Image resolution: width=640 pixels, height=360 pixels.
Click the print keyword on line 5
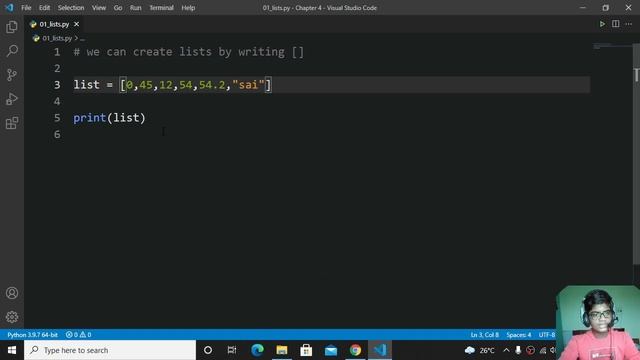pyautogui.click(x=90, y=118)
